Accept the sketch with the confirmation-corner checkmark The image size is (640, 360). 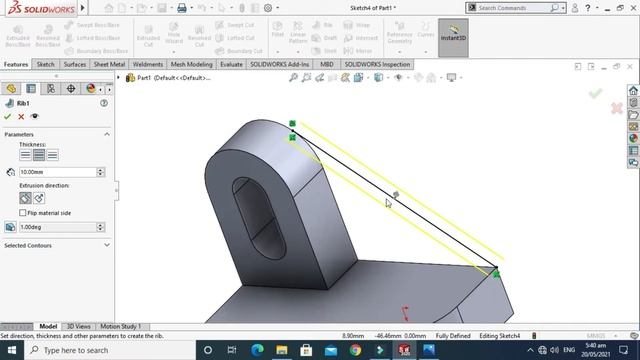596,94
